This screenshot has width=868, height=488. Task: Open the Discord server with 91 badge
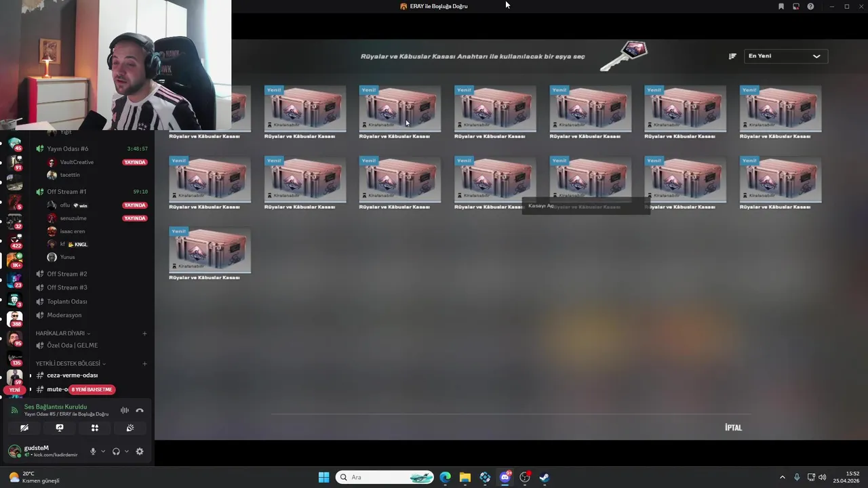[15, 163]
